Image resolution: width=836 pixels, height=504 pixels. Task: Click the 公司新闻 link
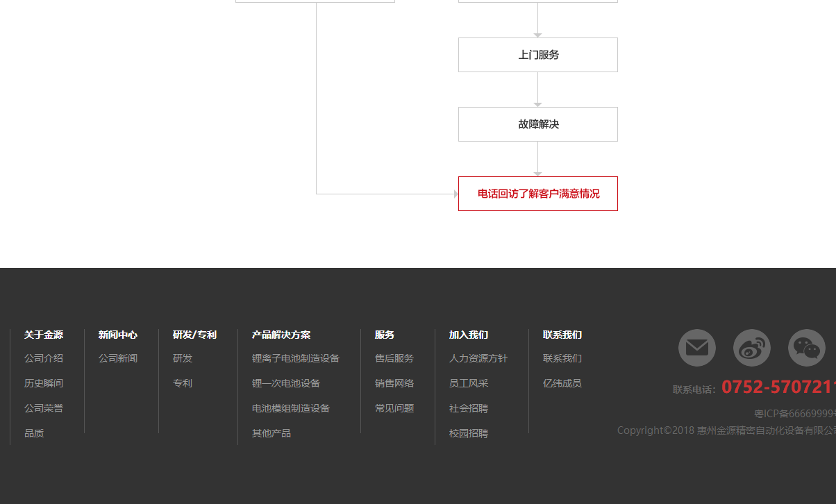click(x=118, y=358)
